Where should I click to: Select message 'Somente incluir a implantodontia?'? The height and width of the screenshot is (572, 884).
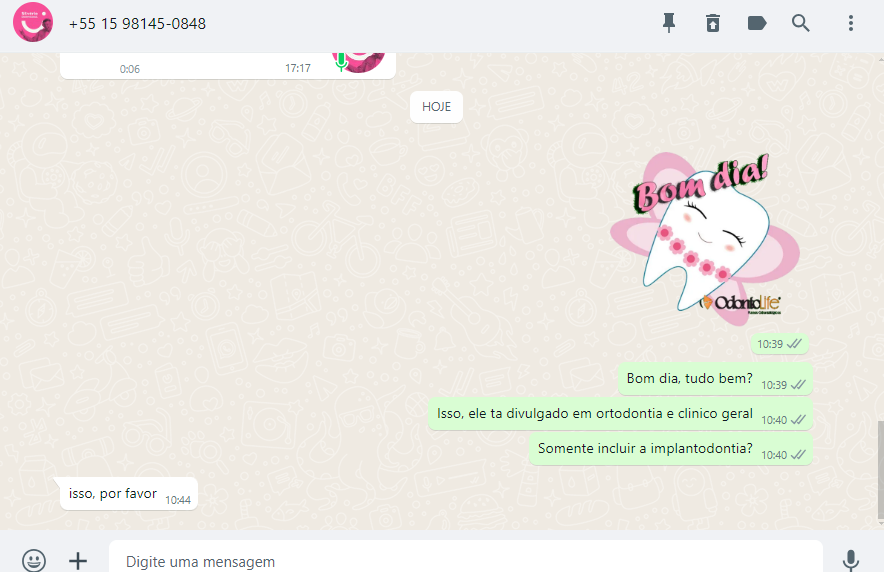670,449
